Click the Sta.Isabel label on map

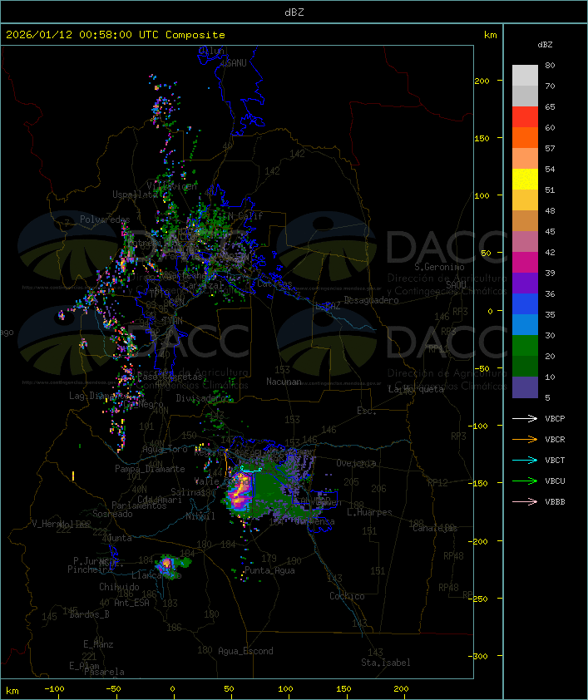[x=385, y=663]
